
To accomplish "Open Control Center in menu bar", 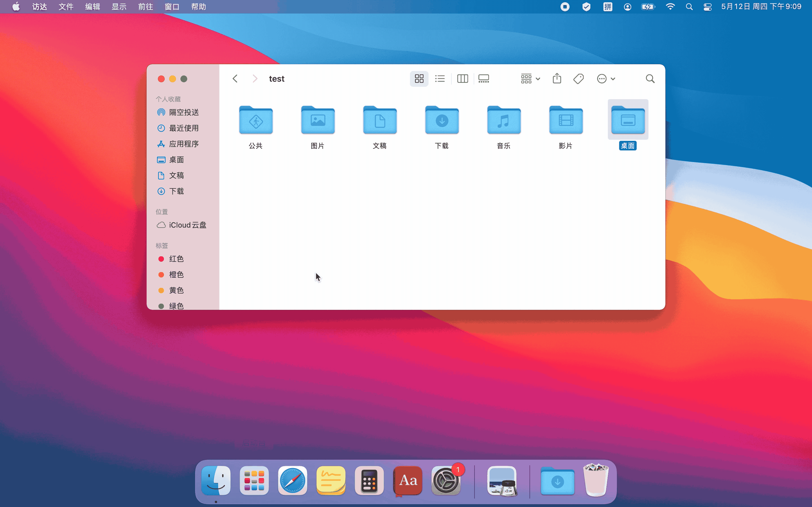I will [707, 7].
